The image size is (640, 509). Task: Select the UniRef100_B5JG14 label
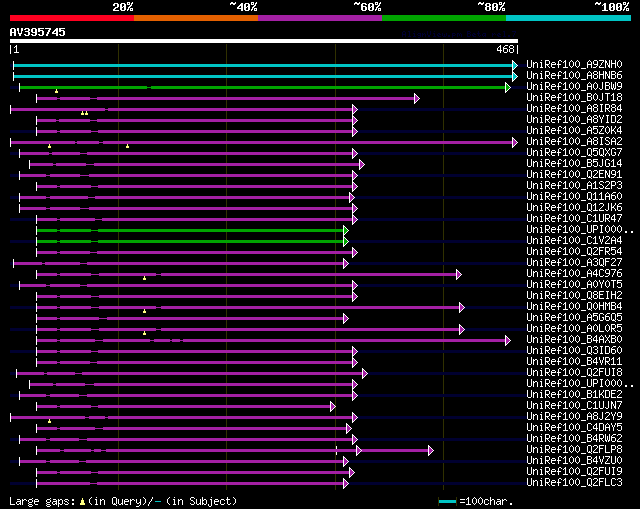click(x=574, y=164)
